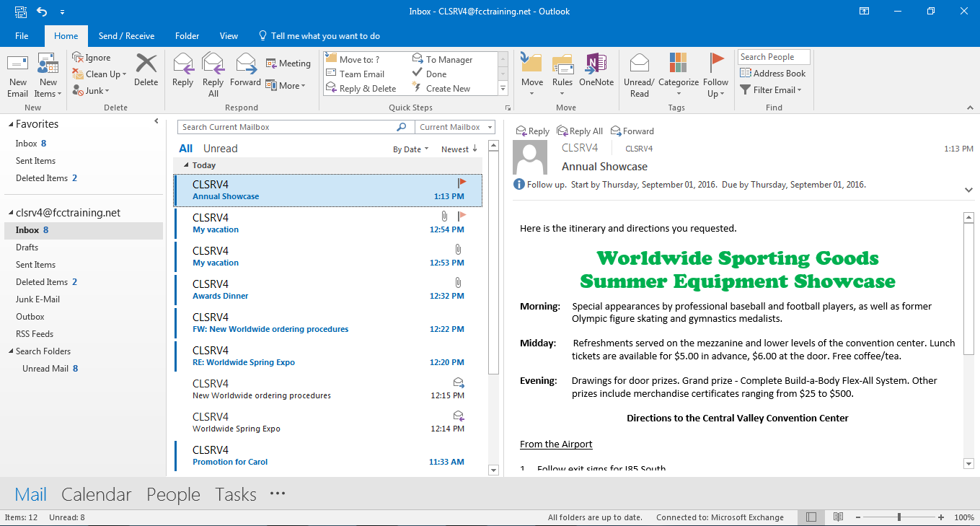The image size is (980, 526).
Task: Open the Junk dropdown
Action: (x=91, y=91)
